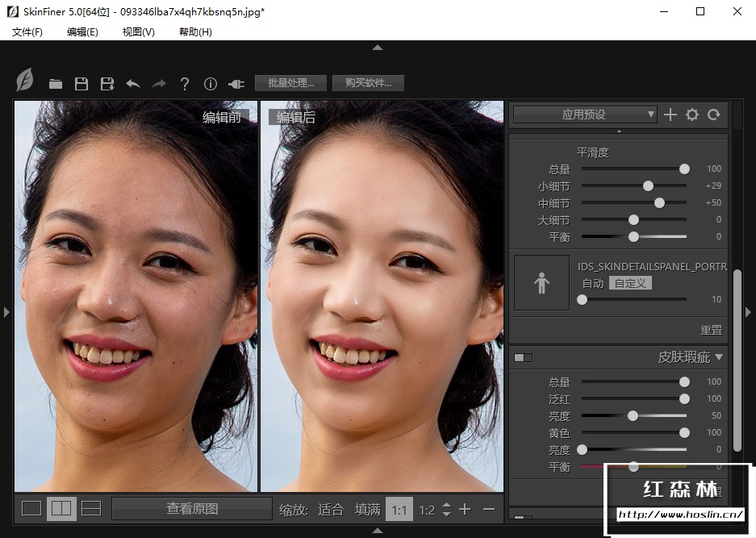Click the save floppy disk icon

[x=81, y=84]
